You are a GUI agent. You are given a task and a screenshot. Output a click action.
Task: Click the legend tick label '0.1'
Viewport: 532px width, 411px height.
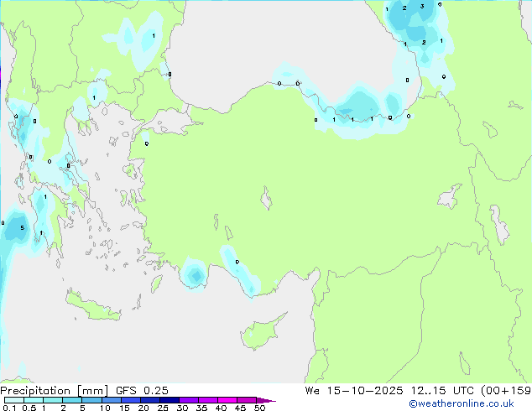[x=9, y=408]
